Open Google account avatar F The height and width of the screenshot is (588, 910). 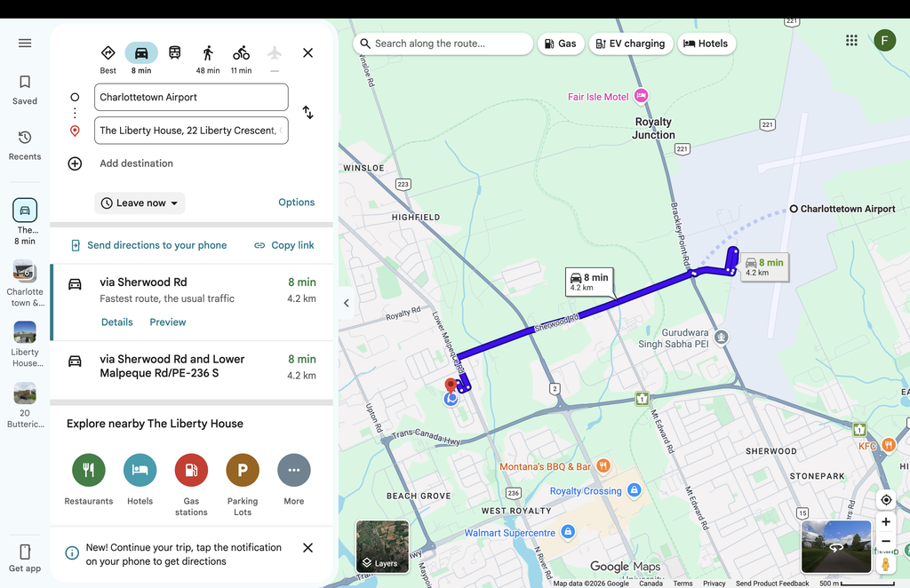884,40
